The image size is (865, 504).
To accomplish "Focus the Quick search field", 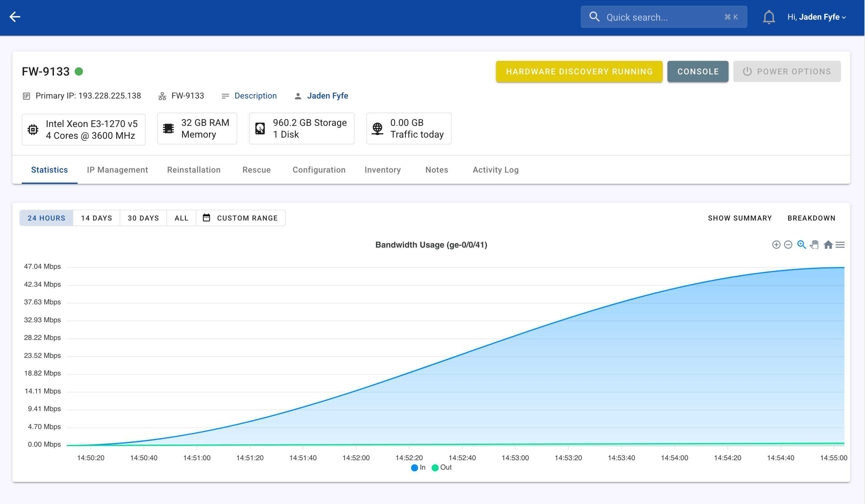I will [664, 17].
